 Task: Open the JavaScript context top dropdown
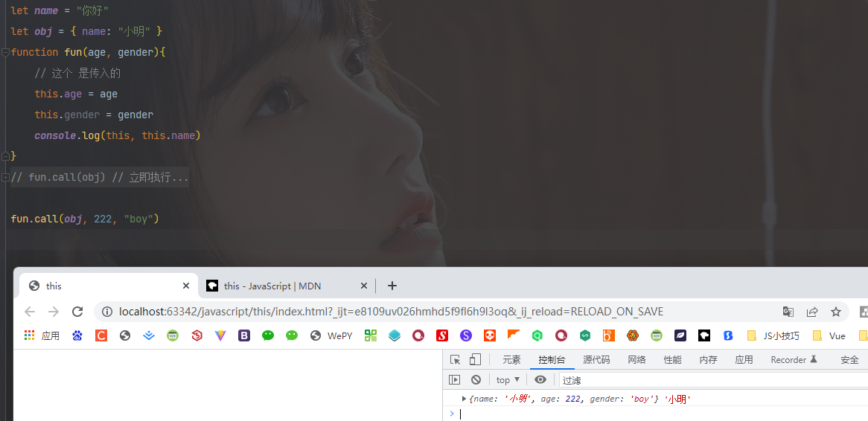[508, 379]
